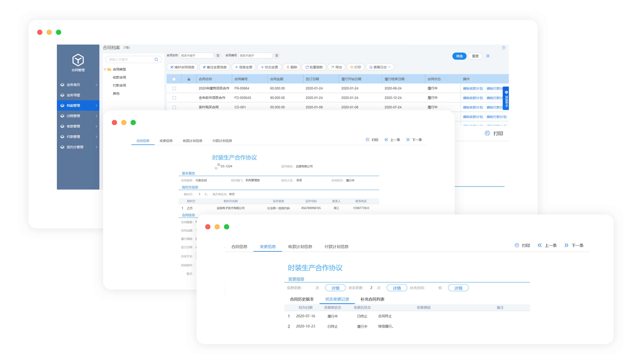Click 打印 in front change-info window
Viewport: 642px width, 364px height.
click(522, 246)
